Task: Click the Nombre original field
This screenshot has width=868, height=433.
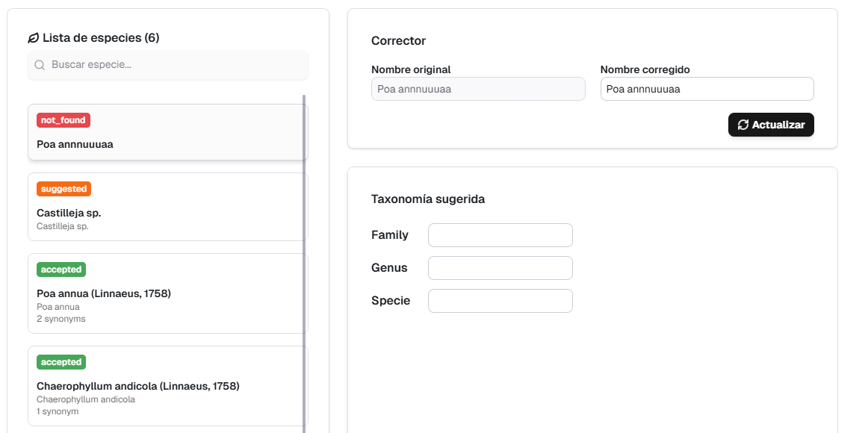Action: click(477, 89)
